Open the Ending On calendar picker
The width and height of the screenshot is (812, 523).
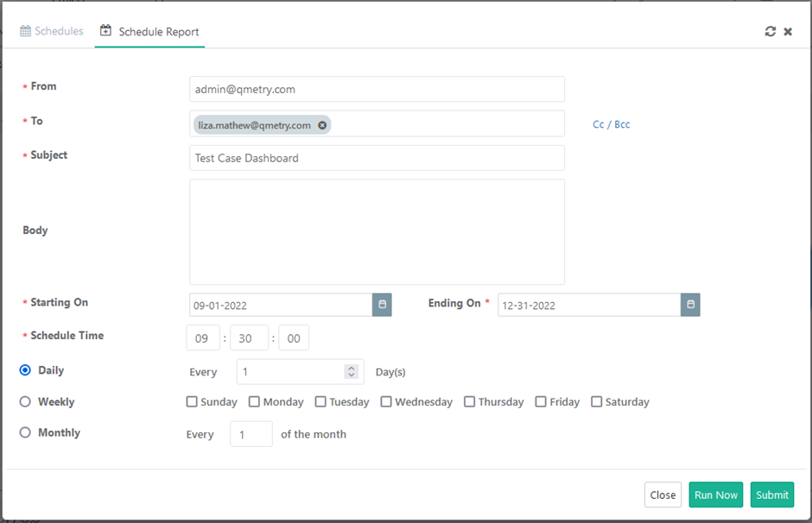(690, 305)
